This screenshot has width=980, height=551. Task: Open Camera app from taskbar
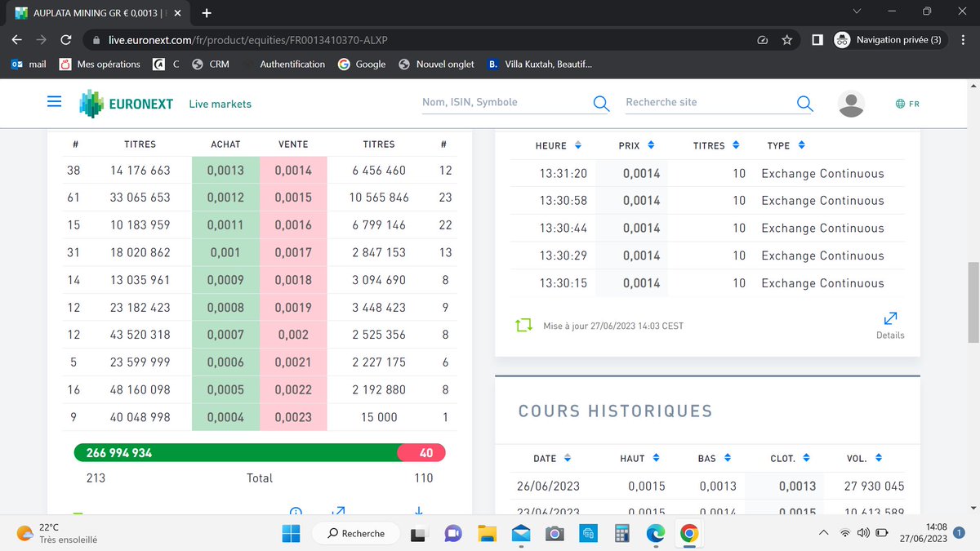(555, 534)
